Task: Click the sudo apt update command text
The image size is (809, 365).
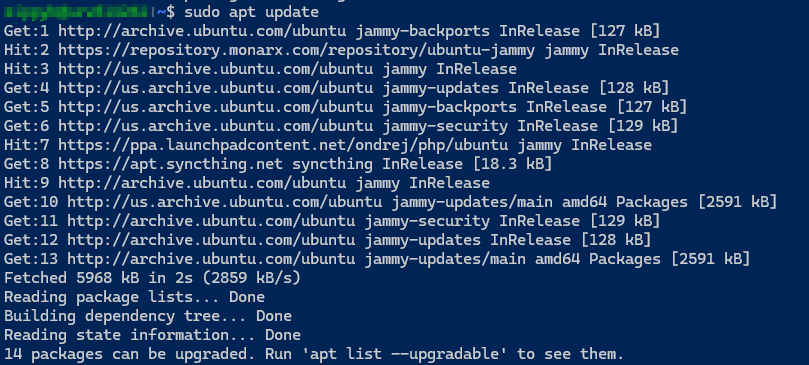Action: [x=251, y=12]
